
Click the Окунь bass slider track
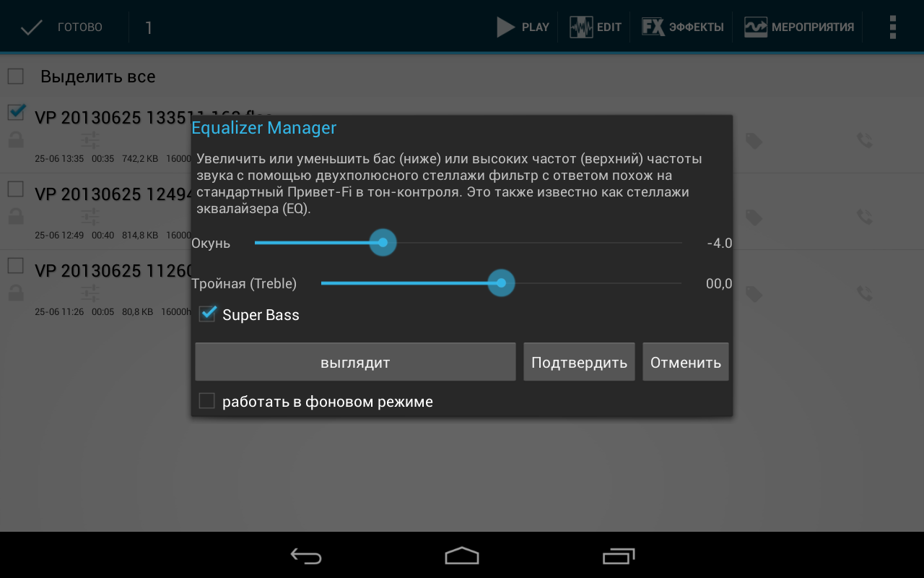(468, 243)
